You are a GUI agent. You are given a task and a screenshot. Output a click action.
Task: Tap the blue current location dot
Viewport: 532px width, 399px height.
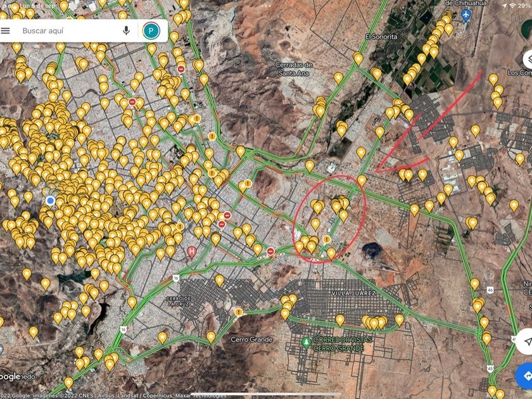point(51,200)
